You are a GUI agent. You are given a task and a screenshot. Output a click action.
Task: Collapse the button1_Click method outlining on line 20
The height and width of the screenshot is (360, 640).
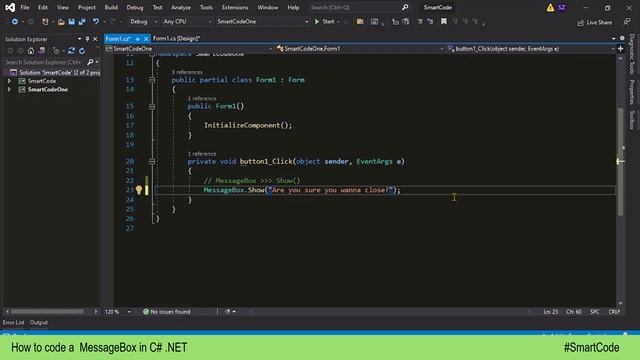tap(152, 162)
